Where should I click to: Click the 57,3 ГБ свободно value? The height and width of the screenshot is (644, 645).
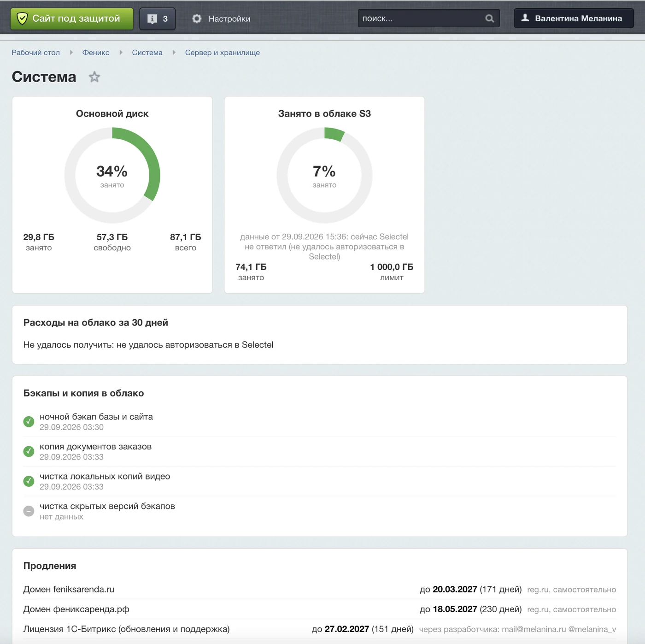click(x=112, y=242)
